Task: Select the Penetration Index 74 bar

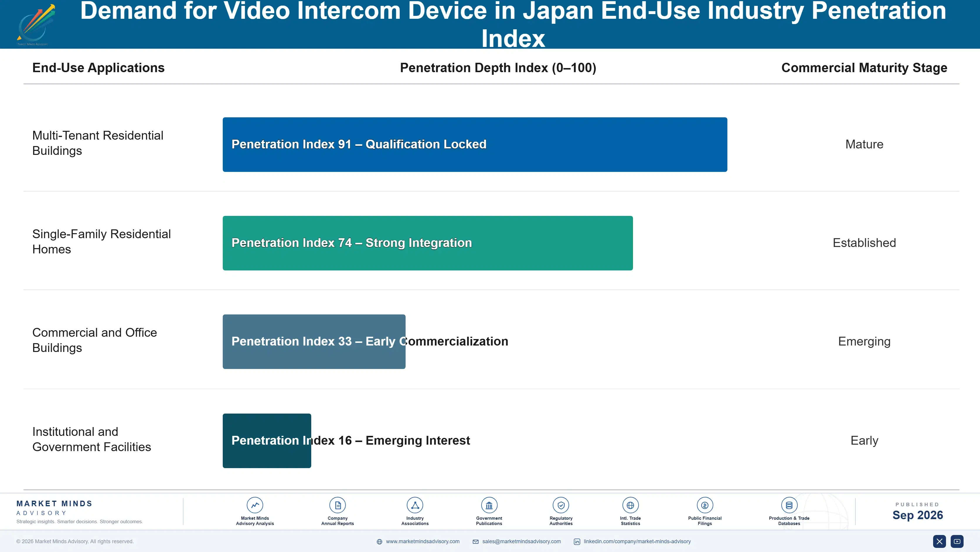Action: (428, 243)
